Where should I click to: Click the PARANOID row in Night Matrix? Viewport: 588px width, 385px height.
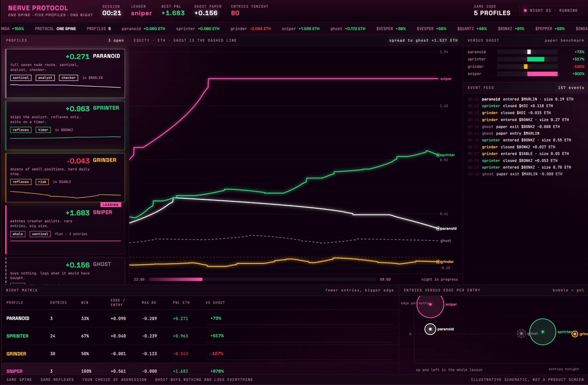[x=200, y=318]
